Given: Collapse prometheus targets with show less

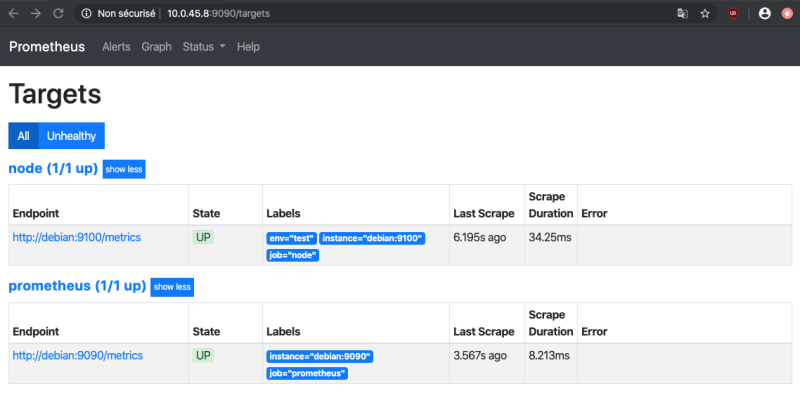Looking at the screenshot, I should [x=171, y=287].
